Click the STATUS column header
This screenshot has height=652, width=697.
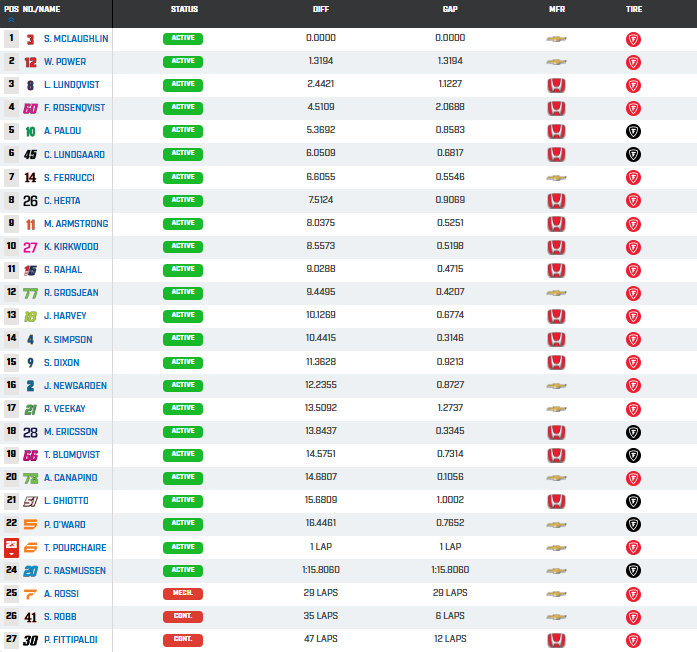[183, 9]
